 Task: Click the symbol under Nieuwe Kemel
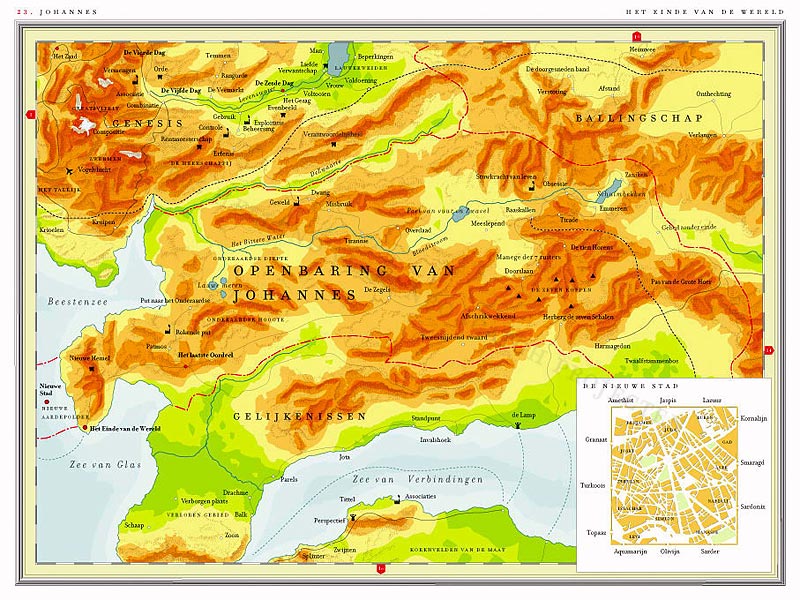pyautogui.click(x=93, y=369)
